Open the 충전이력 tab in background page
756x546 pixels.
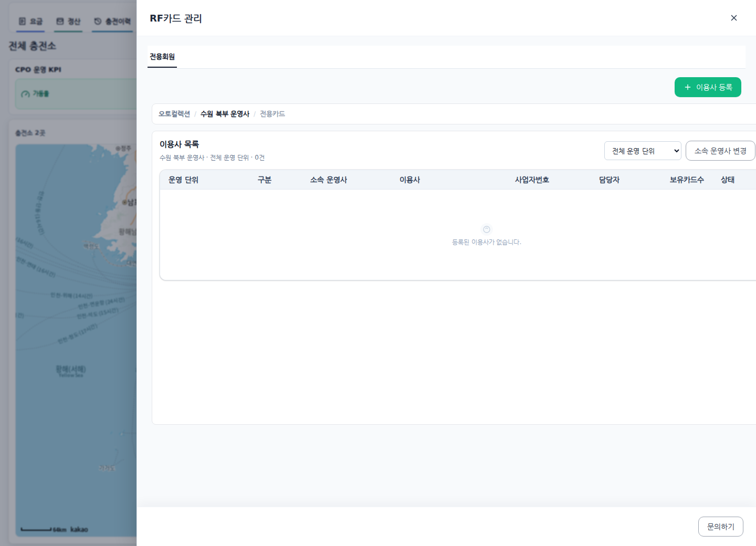point(112,22)
